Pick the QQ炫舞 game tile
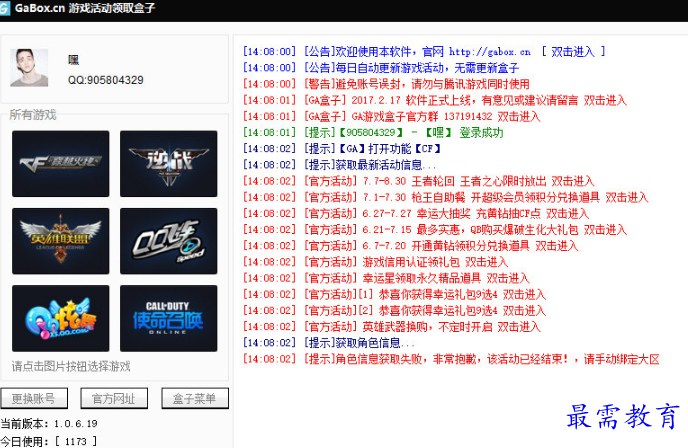This screenshot has width=688, height=448. [x=61, y=318]
